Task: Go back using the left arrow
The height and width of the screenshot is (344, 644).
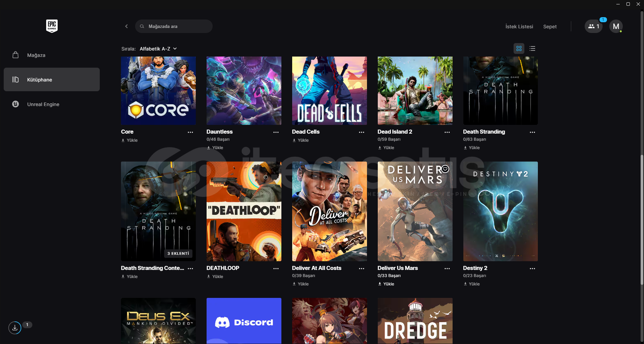Action: pyautogui.click(x=126, y=26)
